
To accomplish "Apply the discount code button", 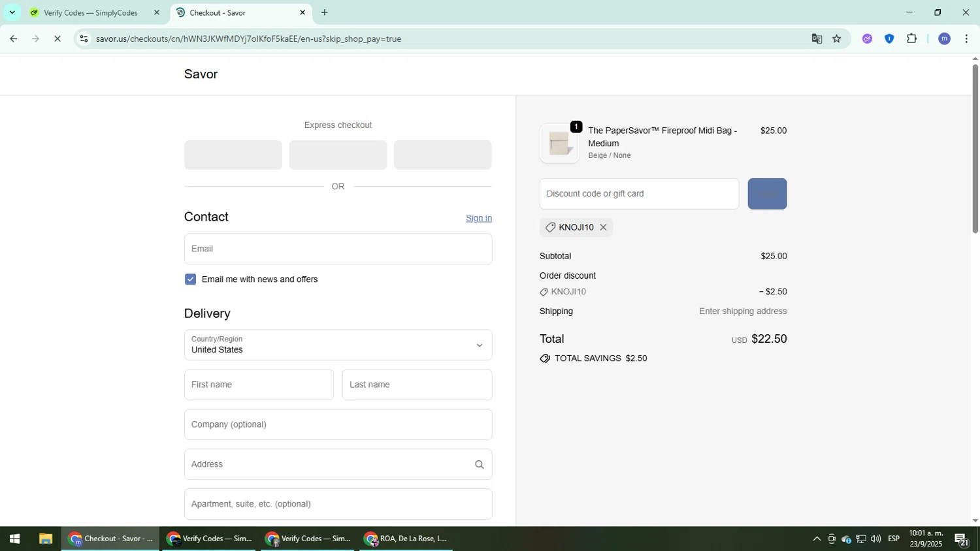I will 767,194.
